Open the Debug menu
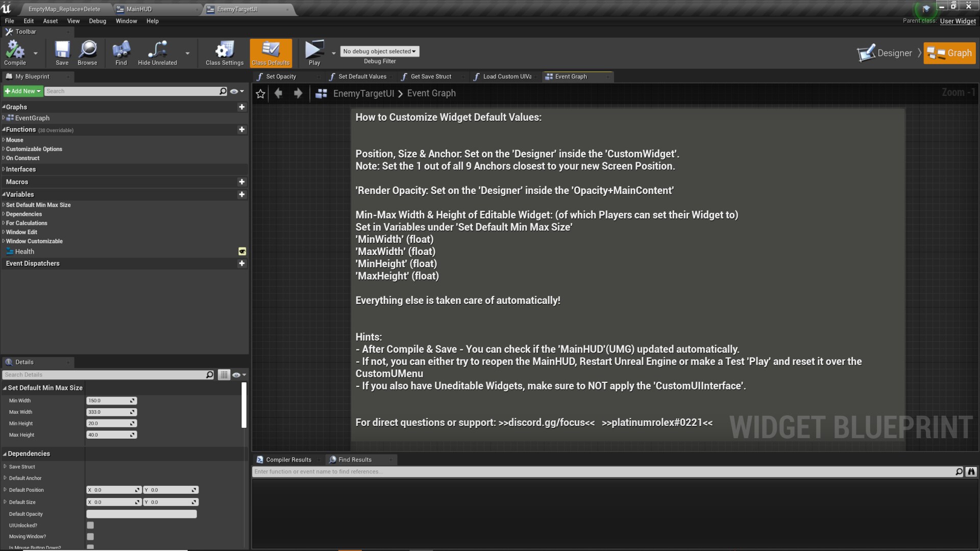 [x=97, y=21]
